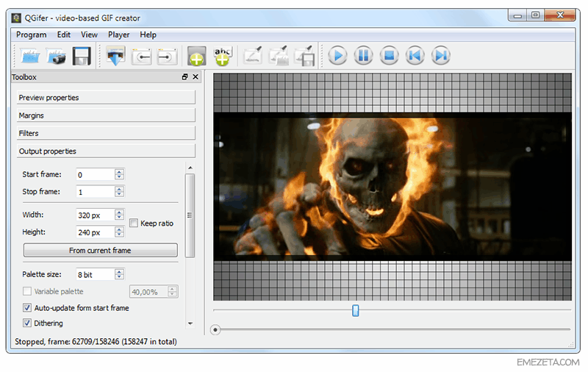Click the video position slider handle
588x372 pixels.
click(356, 310)
